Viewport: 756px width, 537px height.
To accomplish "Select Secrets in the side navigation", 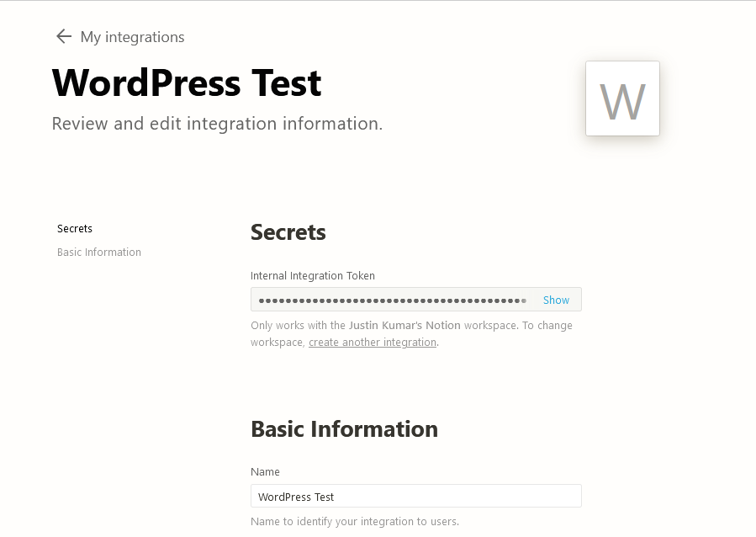I will click(x=75, y=229).
